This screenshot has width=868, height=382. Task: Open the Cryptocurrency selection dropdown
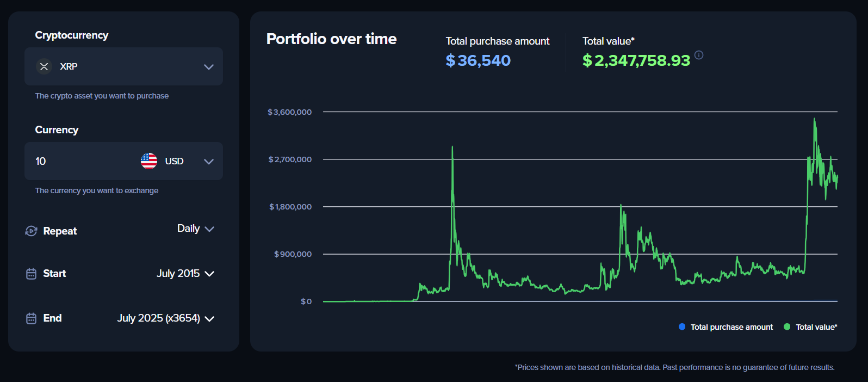(209, 66)
